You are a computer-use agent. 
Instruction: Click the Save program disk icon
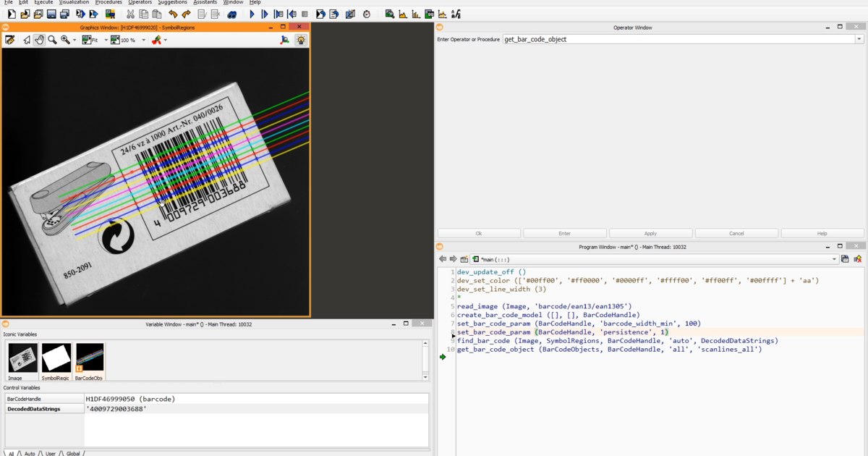click(51, 14)
